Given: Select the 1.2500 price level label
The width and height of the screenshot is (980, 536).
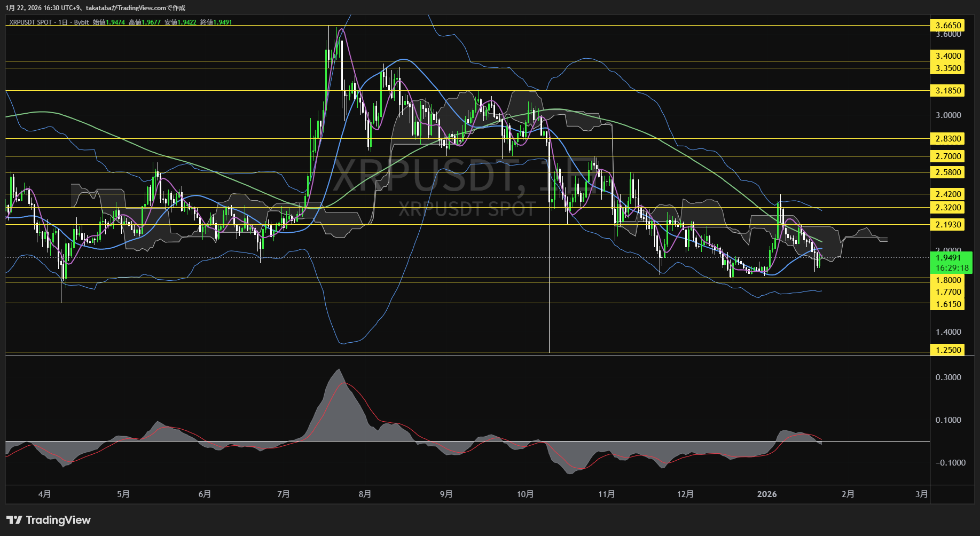Looking at the screenshot, I should (948, 350).
